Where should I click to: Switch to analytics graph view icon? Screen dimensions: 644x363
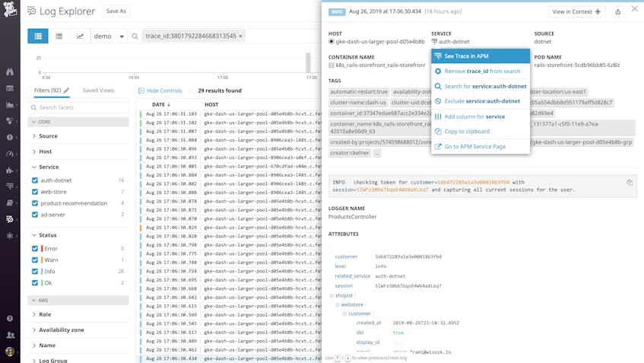tap(80, 37)
